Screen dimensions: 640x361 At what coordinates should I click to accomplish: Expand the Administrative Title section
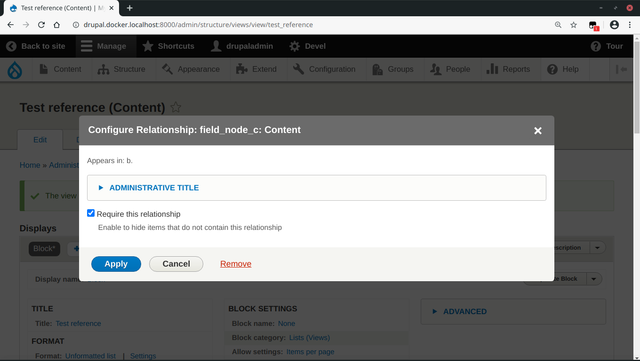coord(154,188)
